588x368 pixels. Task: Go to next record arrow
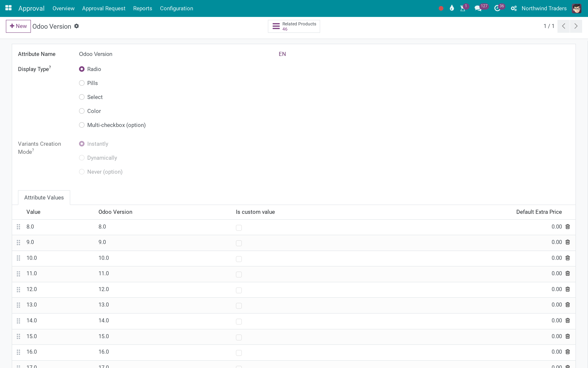[x=576, y=26]
